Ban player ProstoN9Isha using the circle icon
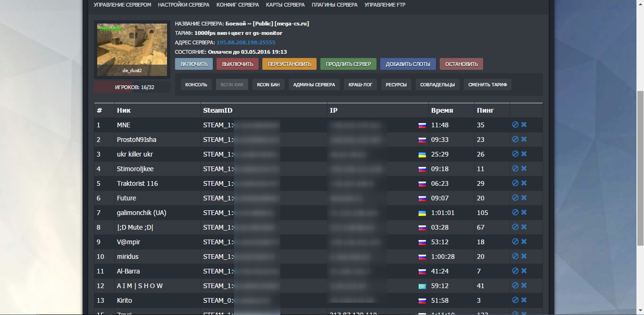This screenshot has height=315, width=644. pos(515,139)
